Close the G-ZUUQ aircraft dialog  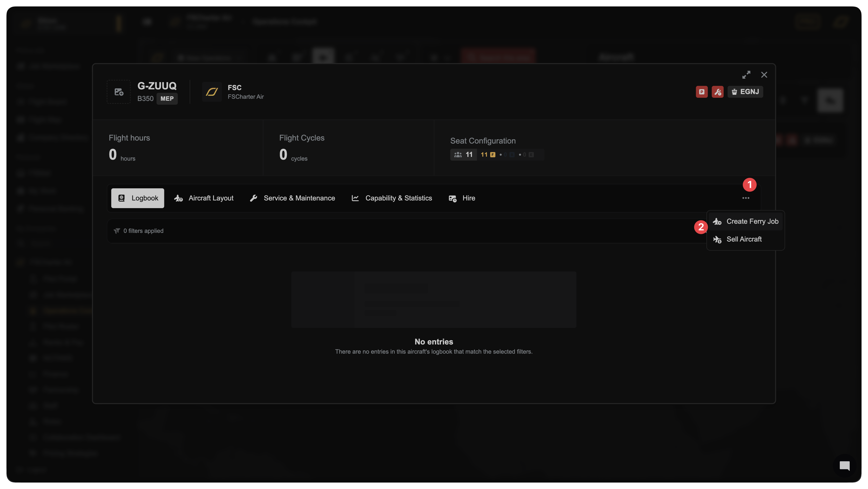(x=764, y=75)
